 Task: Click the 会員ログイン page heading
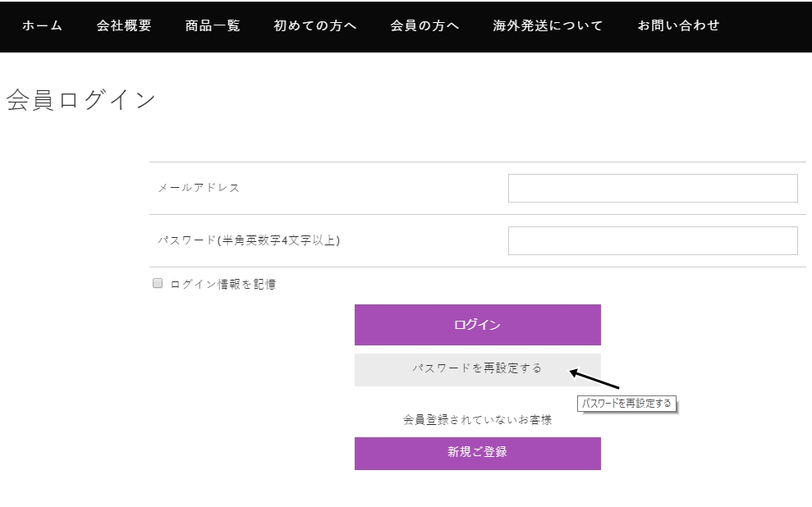click(x=80, y=100)
